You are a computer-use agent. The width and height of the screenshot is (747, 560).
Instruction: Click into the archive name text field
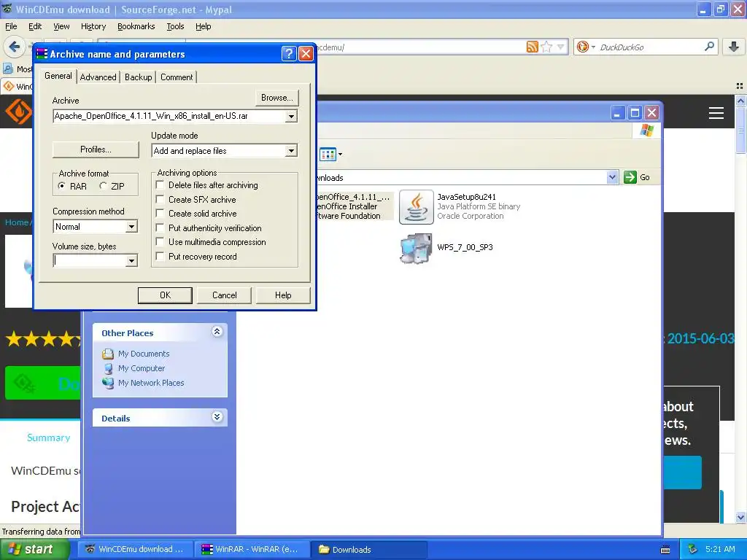coord(169,116)
